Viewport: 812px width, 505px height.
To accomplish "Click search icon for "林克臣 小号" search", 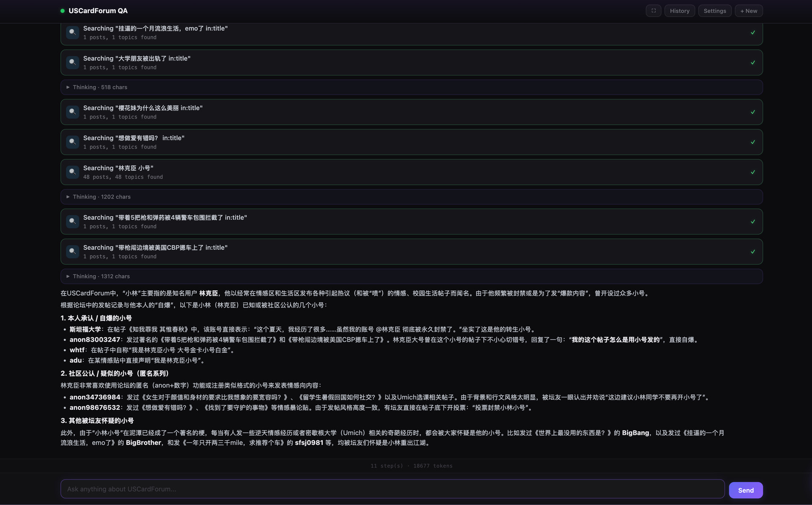I will (x=72, y=172).
